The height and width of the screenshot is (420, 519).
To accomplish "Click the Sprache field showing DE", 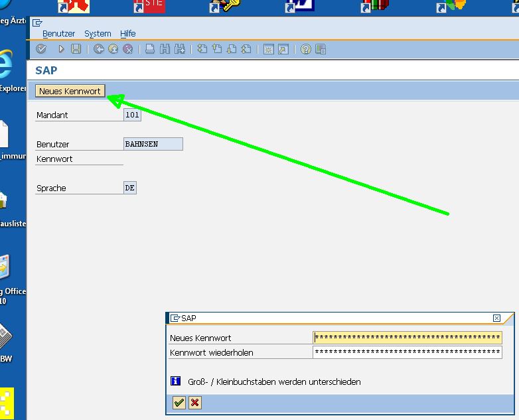I will tap(130, 188).
